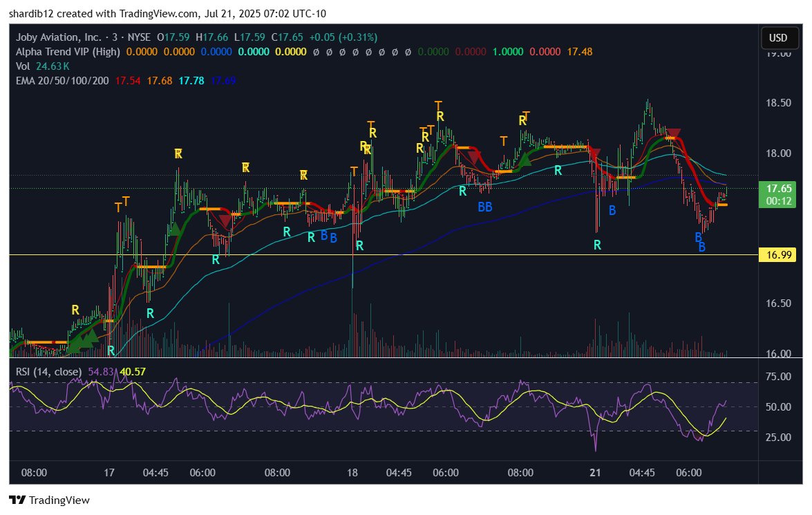Click the 18.00 price axis label

click(778, 153)
